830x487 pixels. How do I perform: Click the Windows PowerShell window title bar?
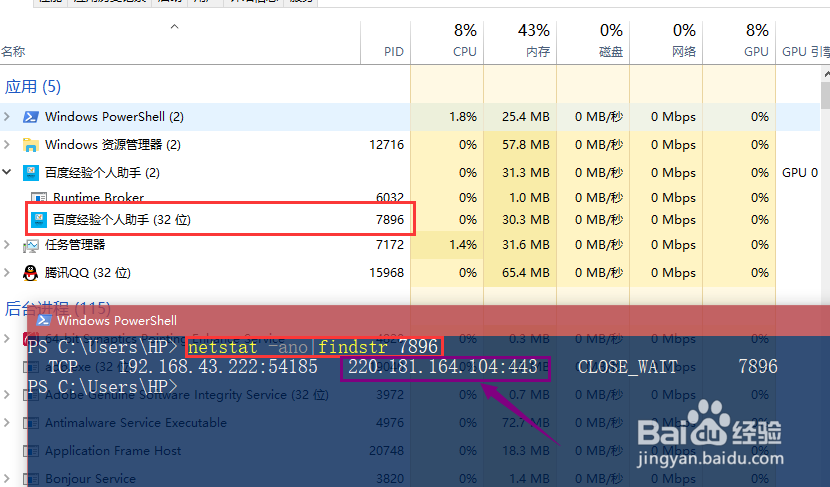click(429, 320)
